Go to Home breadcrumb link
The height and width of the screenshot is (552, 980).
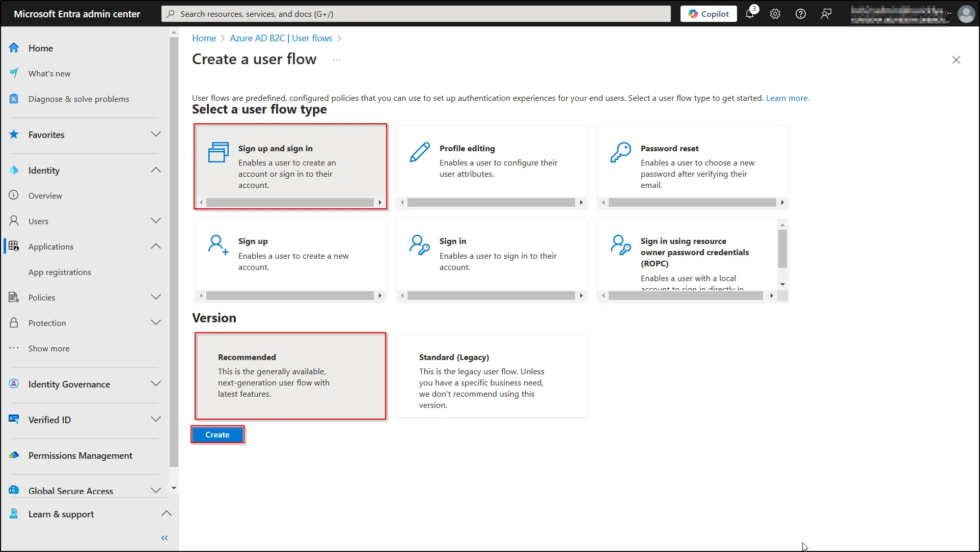204,38
